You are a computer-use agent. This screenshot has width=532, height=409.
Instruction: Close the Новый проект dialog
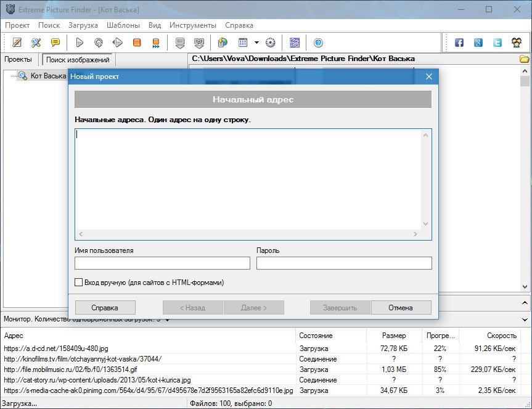[429, 76]
